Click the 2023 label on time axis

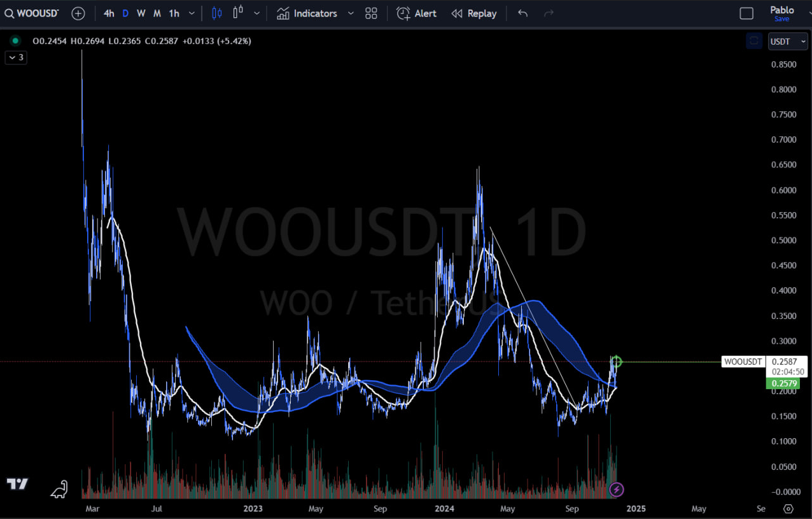[253, 508]
